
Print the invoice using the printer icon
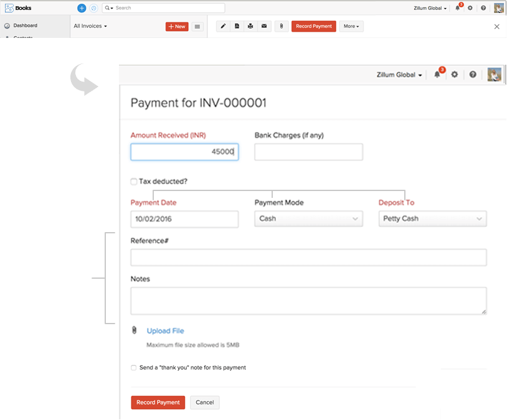[x=250, y=26]
